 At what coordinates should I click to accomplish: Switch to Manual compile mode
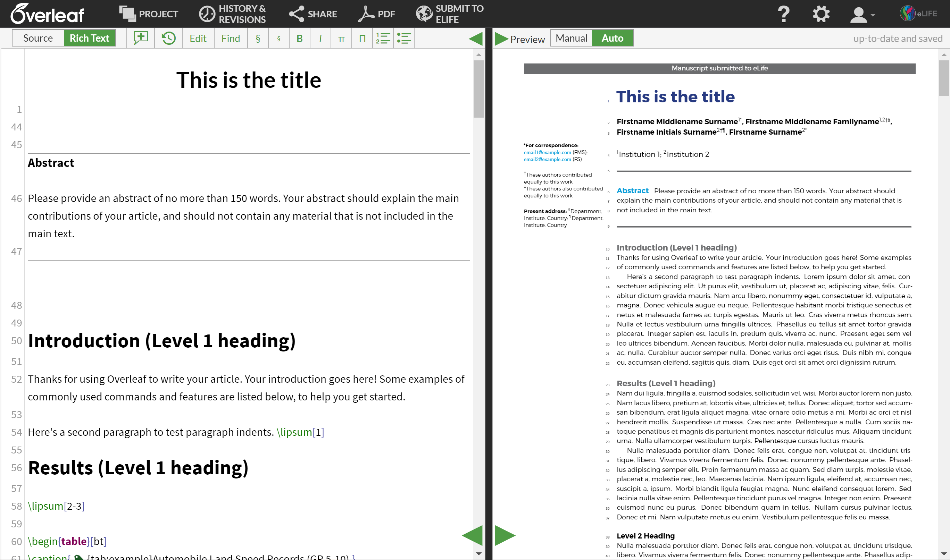click(571, 38)
